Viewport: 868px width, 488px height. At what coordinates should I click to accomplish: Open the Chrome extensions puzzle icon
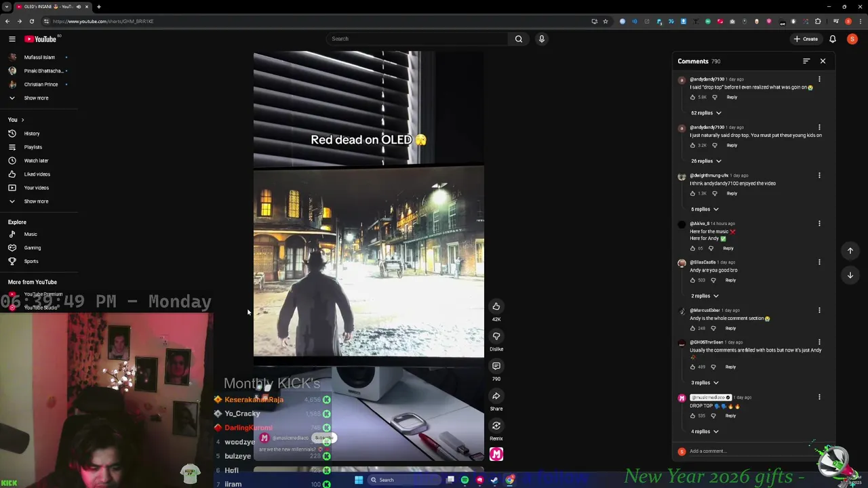coord(818,21)
